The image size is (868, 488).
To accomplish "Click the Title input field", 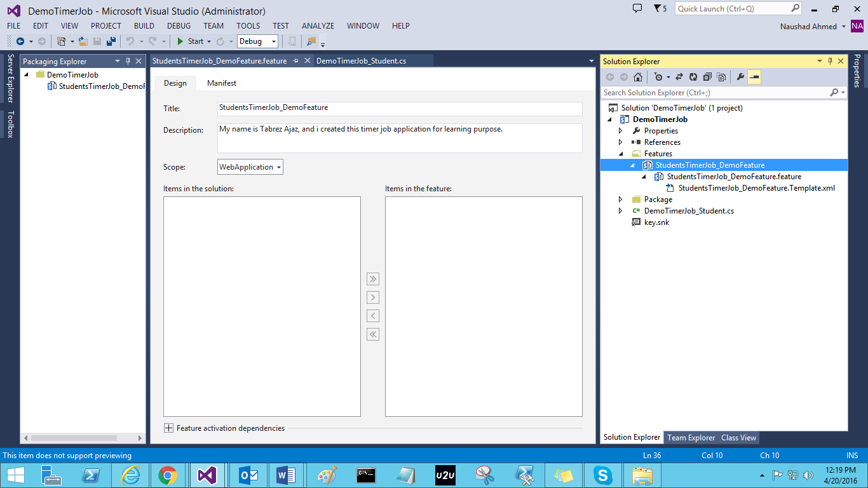I will coord(400,109).
